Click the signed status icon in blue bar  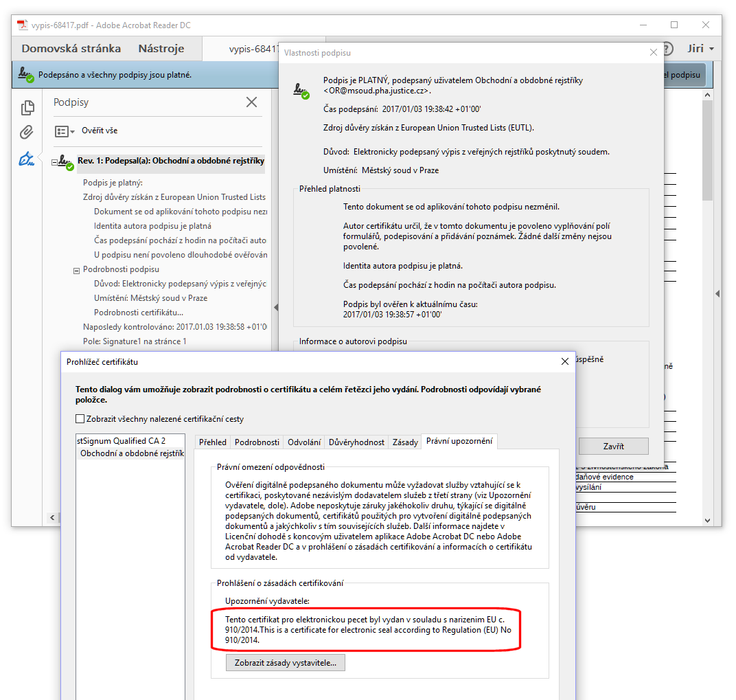pyautogui.click(x=26, y=75)
